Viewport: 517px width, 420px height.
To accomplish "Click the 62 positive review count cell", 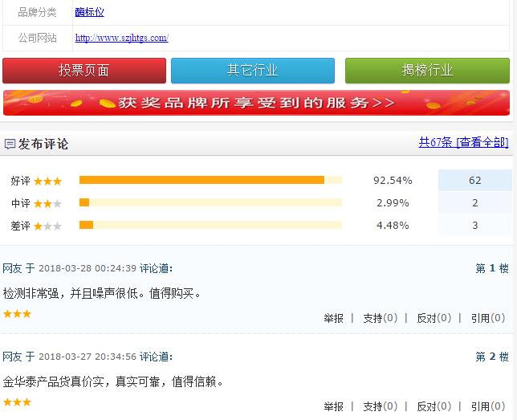I will pyautogui.click(x=474, y=181).
